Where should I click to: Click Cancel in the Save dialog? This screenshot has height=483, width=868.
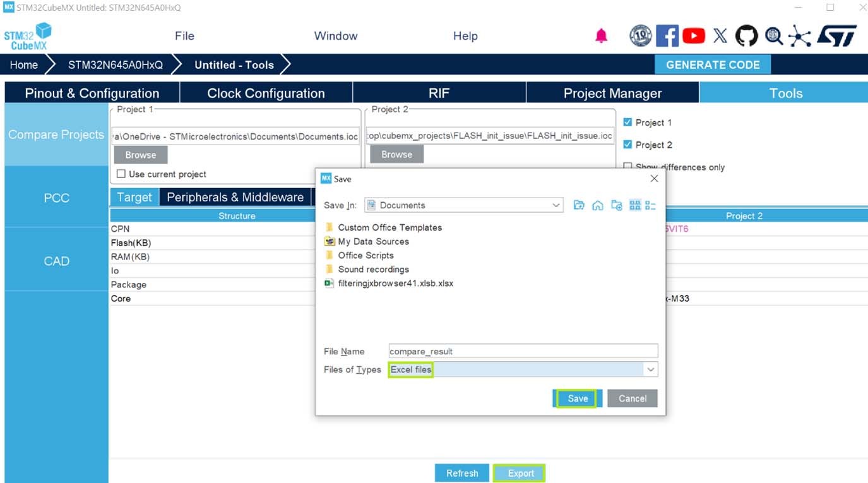click(x=633, y=398)
